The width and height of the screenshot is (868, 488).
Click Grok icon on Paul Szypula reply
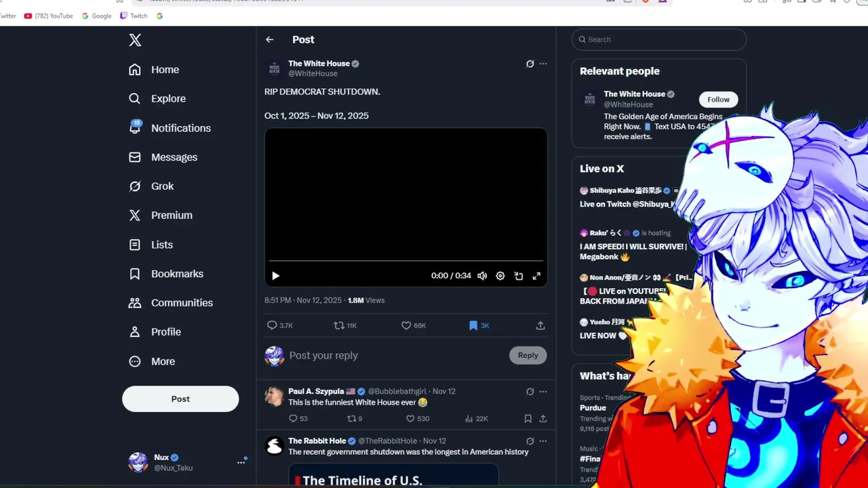pos(530,392)
